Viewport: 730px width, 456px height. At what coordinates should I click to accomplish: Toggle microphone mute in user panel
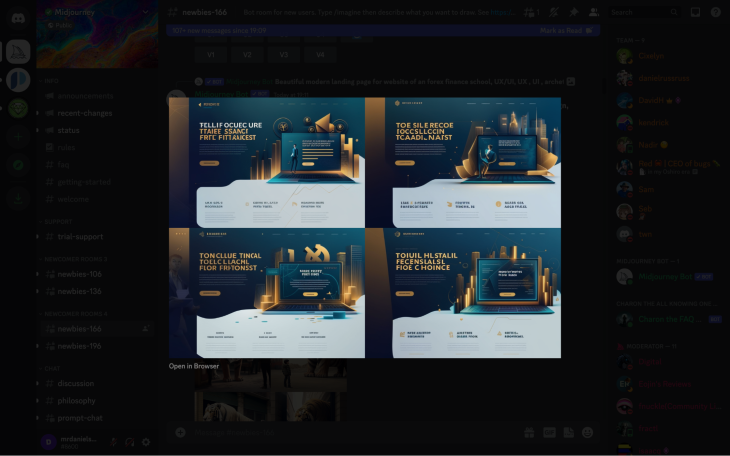[x=113, y=442]
